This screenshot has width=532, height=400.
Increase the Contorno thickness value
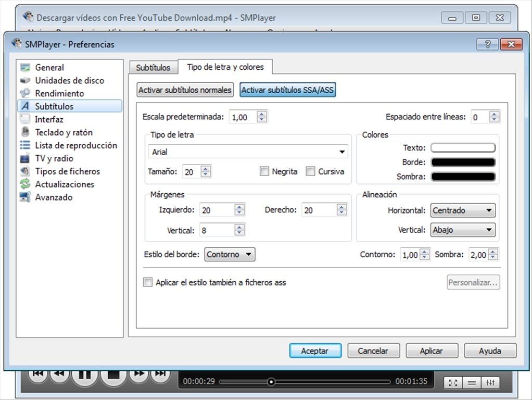point(424,252)
